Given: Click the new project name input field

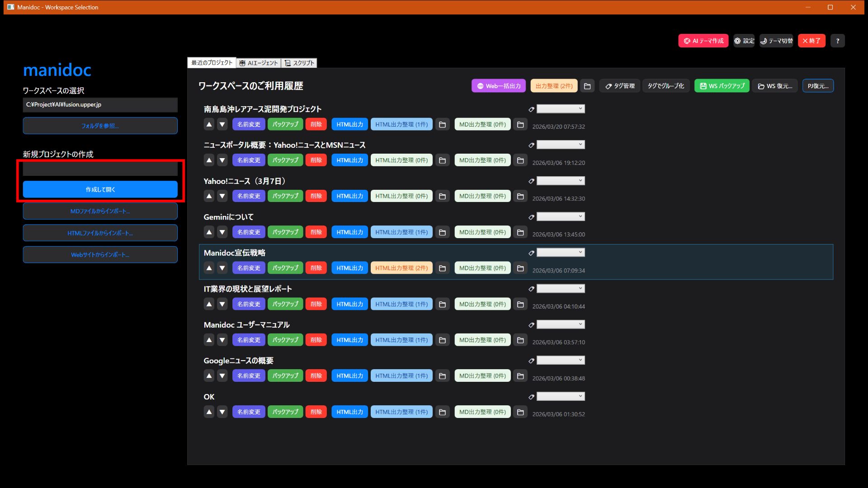Looking at the screenshot, I should pos(100,169).
